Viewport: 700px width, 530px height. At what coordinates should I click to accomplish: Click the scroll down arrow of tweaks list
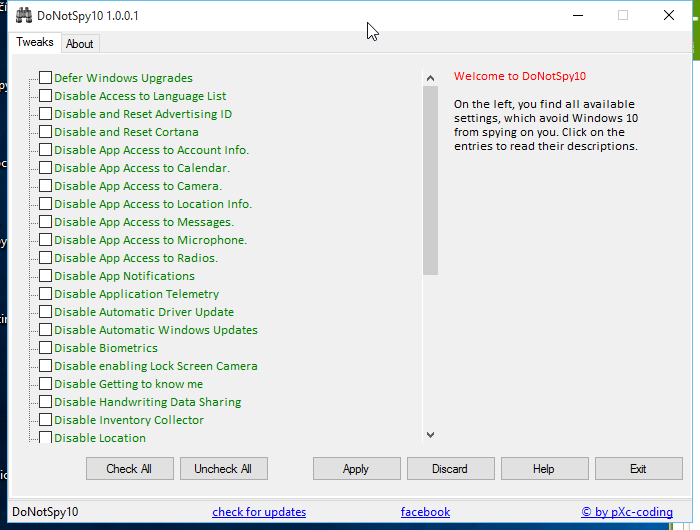pos(430,434)
